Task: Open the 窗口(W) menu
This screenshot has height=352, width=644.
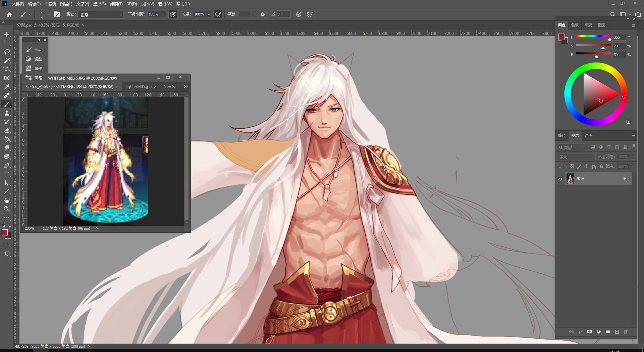Action: [x=165, y=4]
